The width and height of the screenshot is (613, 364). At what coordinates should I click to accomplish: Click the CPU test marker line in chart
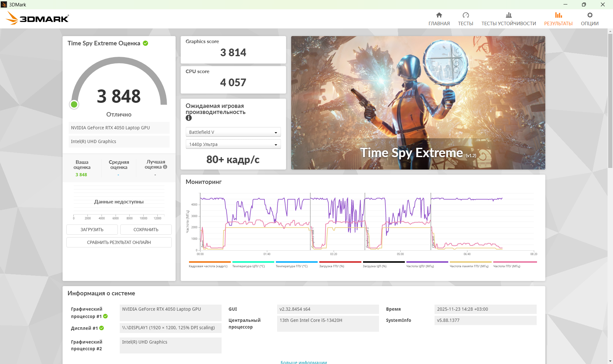pyautogui.click(x=431, y=221)
